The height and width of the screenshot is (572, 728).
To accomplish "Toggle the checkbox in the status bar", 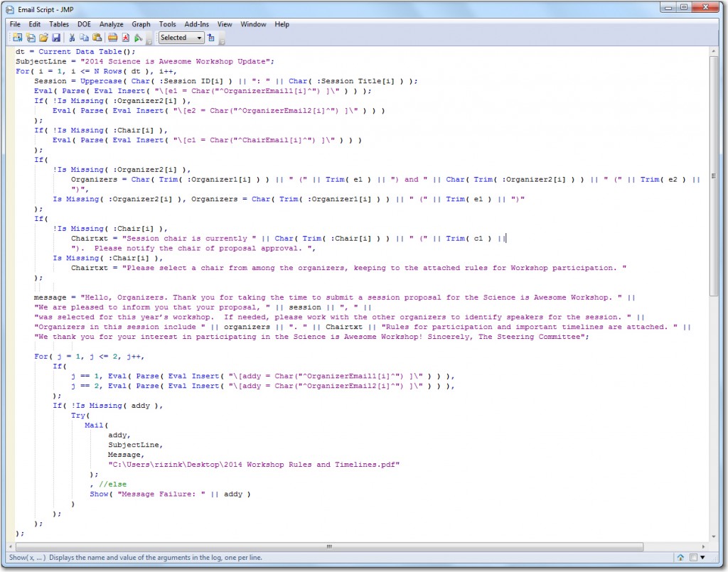I will (x=694, y=558).
